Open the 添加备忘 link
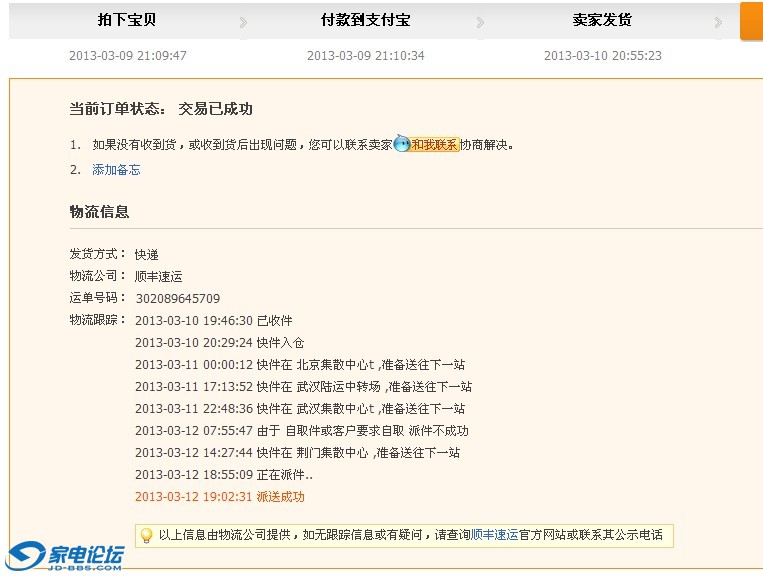The height and width of the screenshot is (577, 763). (116, 170)
